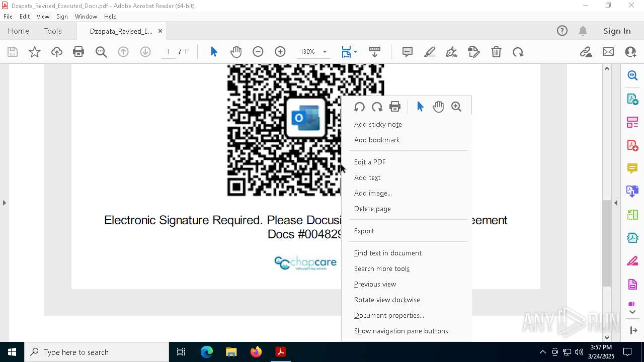
Task: Switch to the Home tab
Action: (19, 31)
